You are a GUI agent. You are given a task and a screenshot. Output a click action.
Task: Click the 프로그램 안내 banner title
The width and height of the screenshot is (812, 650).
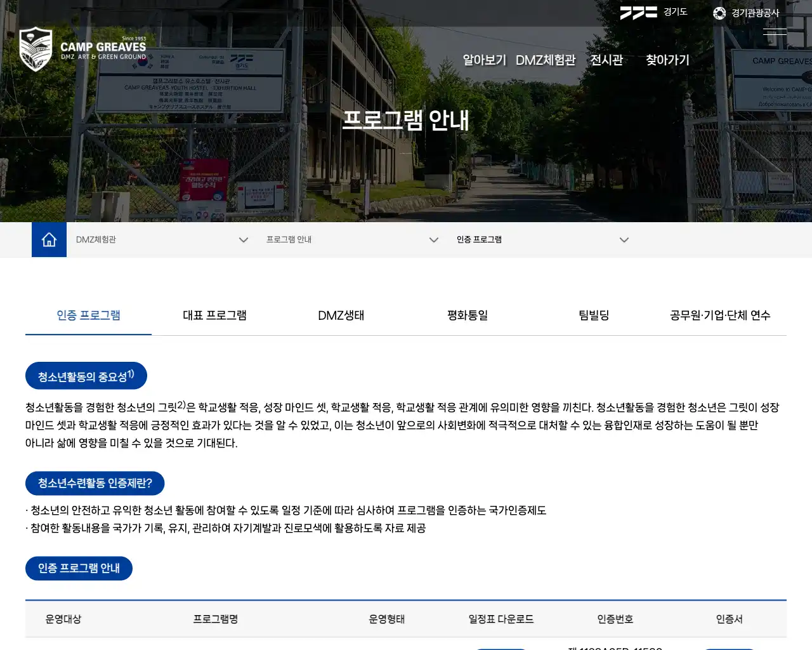[406, 119]
